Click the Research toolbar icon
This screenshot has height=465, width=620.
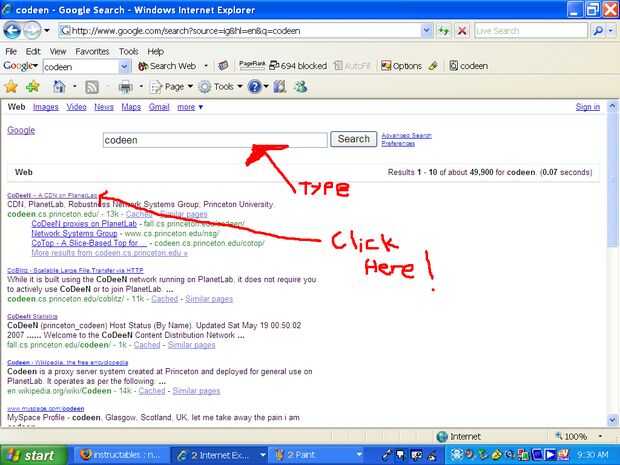[x=280, y=87]
